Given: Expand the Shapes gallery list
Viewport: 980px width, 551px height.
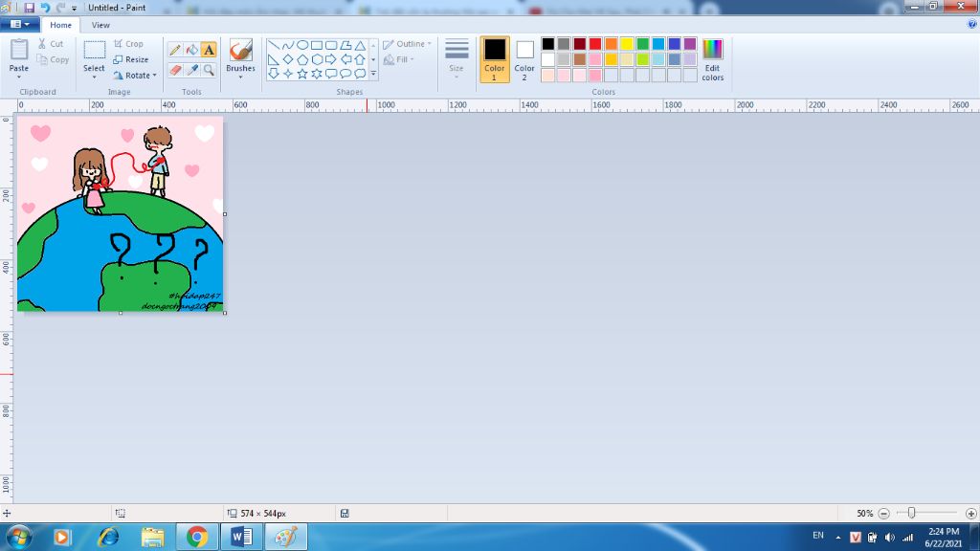Looking at the screenshot, I should (x=373, y=74).
